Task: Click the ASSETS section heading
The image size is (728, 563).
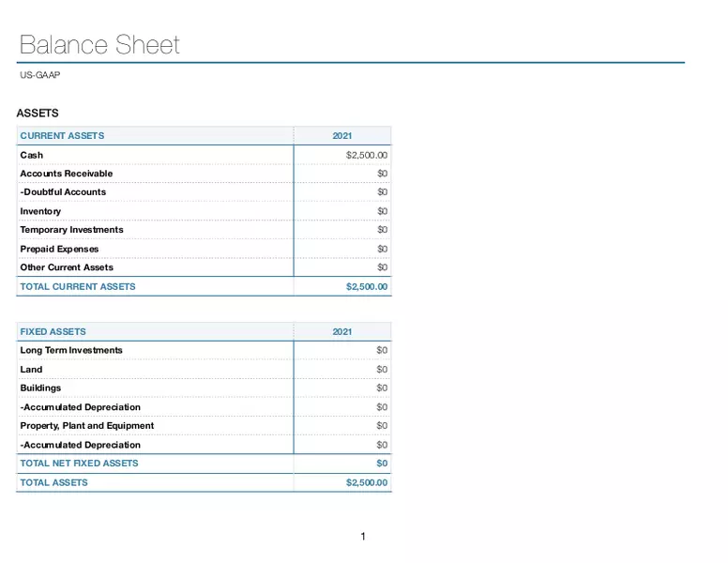Action: [38, 114]
